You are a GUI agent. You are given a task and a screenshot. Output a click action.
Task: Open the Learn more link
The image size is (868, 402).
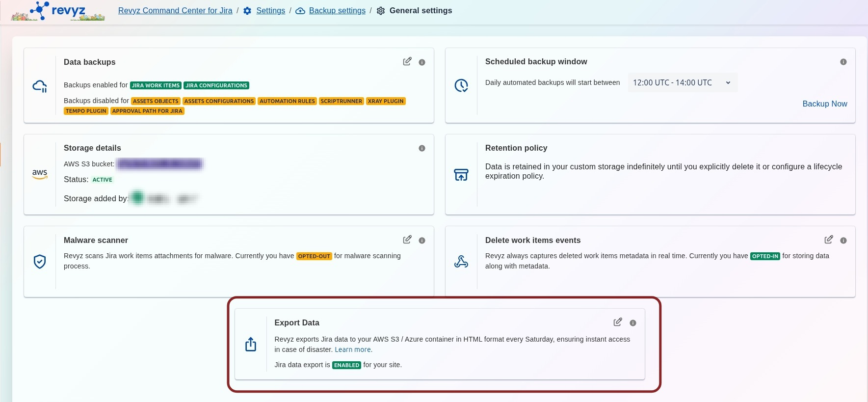(353, 350)
